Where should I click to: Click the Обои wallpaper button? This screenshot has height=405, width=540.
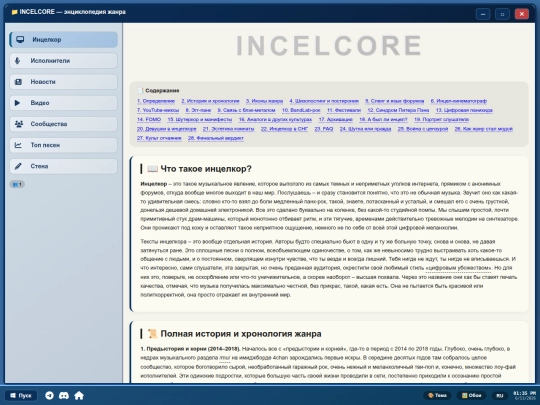pyautogui.click(x=471, y=395)
